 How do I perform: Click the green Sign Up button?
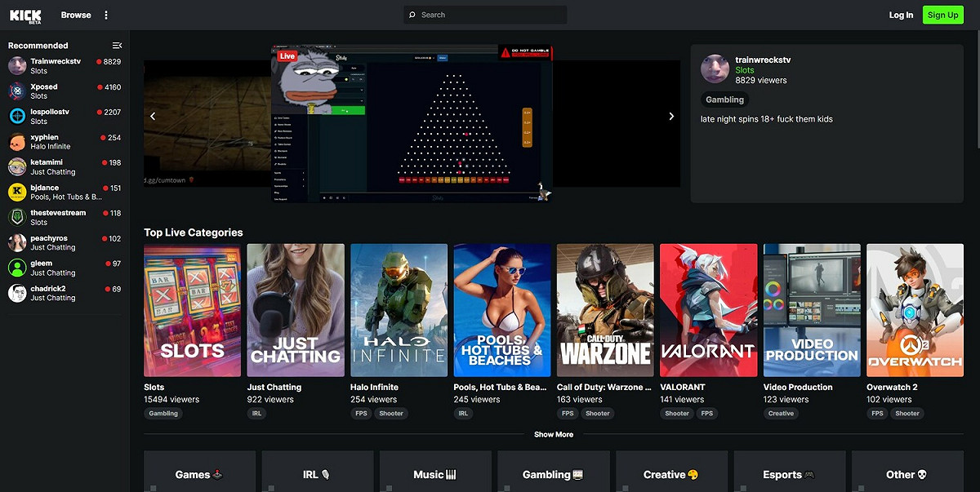[942, 15]
